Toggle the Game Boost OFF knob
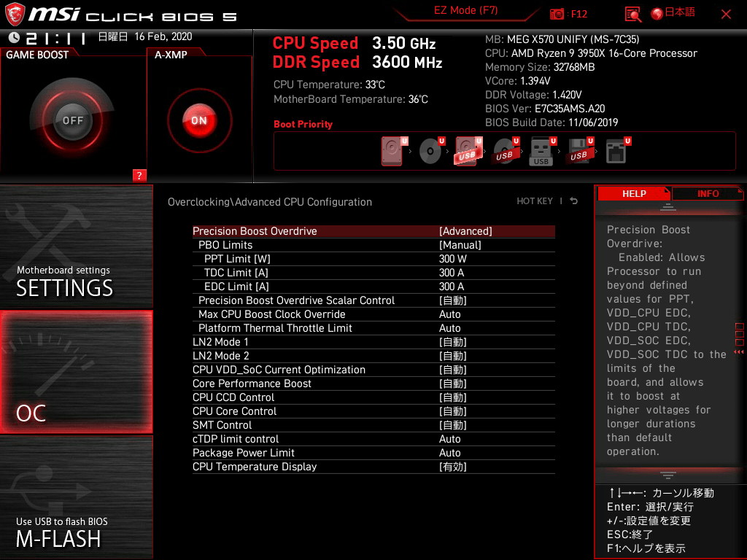This screenshot has height=560, width=747. click(x=72, y=120)
